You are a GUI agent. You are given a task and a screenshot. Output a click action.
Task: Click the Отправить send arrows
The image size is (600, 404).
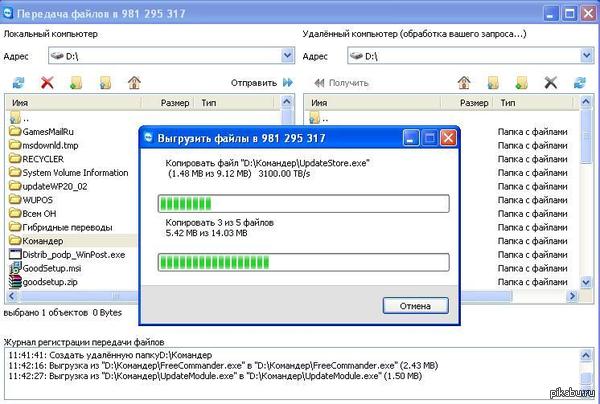tap(288, 83)
